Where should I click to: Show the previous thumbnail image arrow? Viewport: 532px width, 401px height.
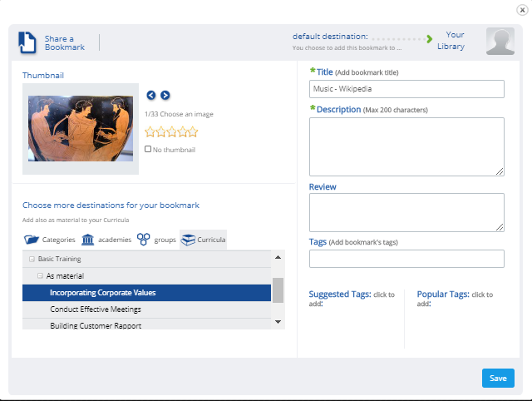pyautogui.click(x=151, y=95)
